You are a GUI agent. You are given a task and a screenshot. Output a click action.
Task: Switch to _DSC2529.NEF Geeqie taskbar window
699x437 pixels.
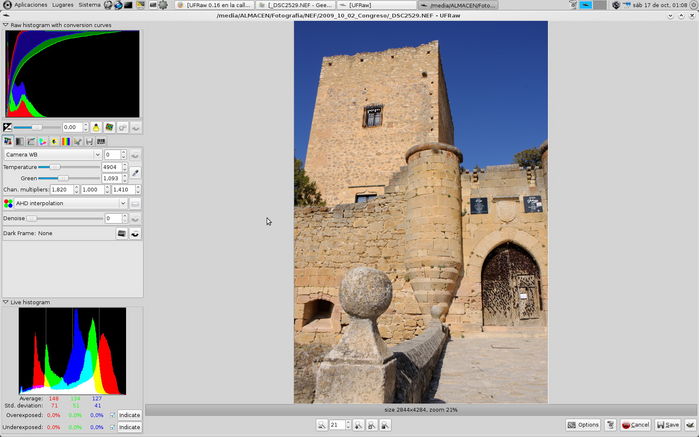tap(296, 5)
